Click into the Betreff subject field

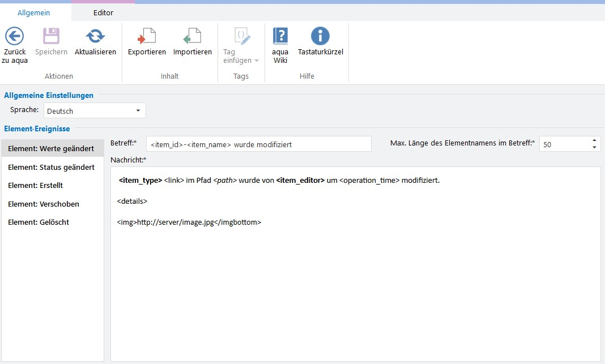[258, 144]
